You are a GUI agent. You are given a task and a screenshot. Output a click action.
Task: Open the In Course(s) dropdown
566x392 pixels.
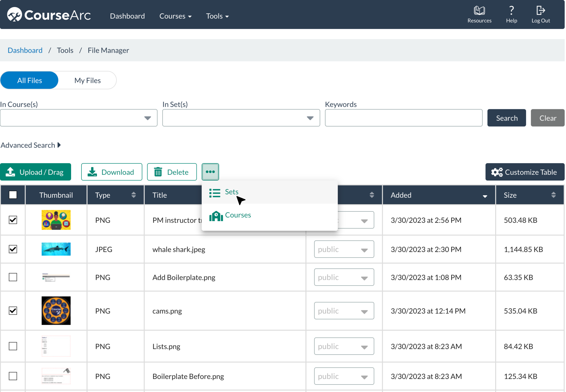click(x=79, y=118)
